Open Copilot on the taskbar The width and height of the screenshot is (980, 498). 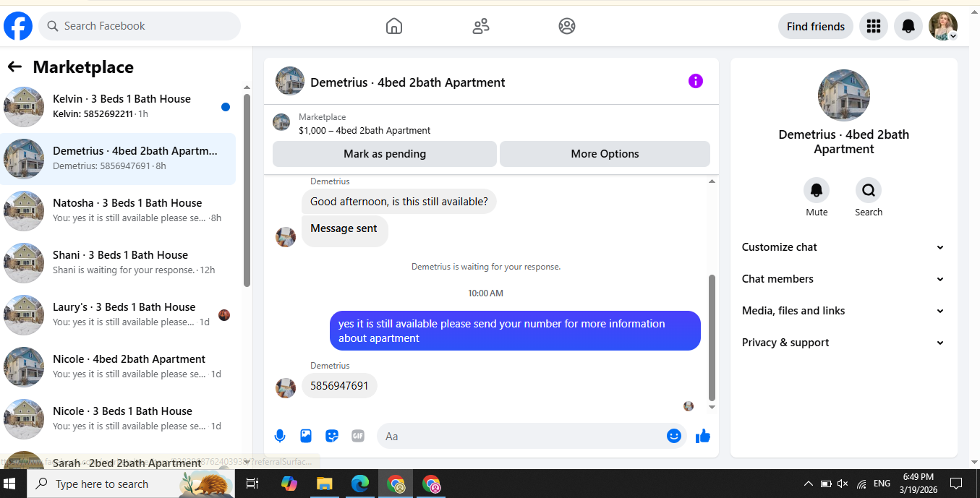point(289,484)
